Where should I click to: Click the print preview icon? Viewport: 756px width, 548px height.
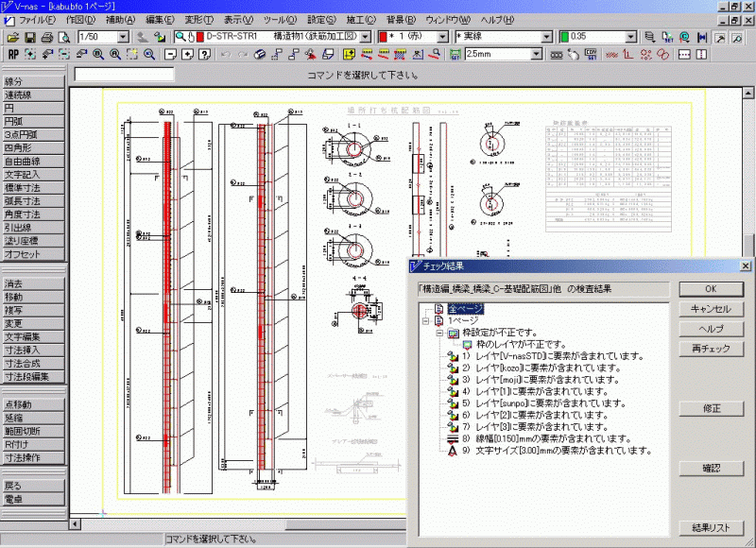62,37
